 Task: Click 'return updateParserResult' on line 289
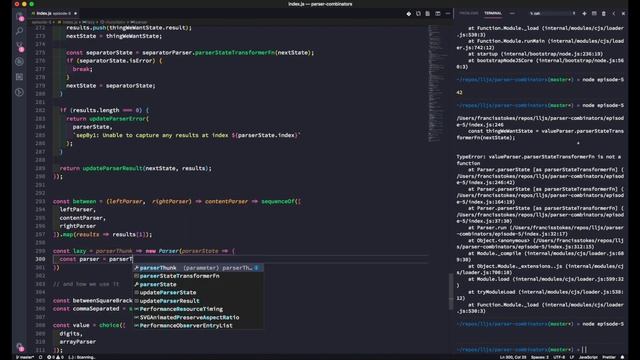[101, 168]
